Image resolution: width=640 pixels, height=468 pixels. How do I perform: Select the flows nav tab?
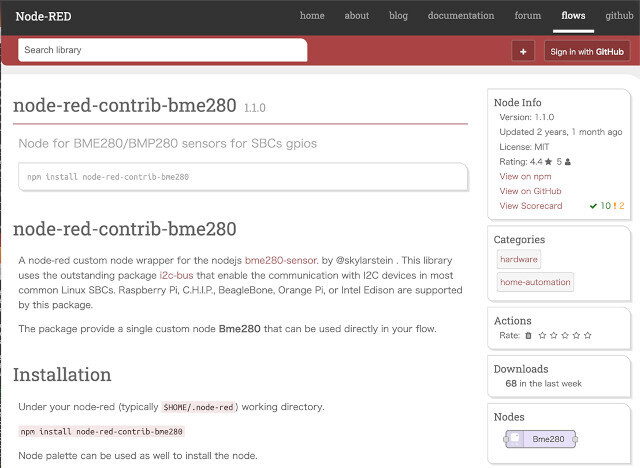coord(573,16)
